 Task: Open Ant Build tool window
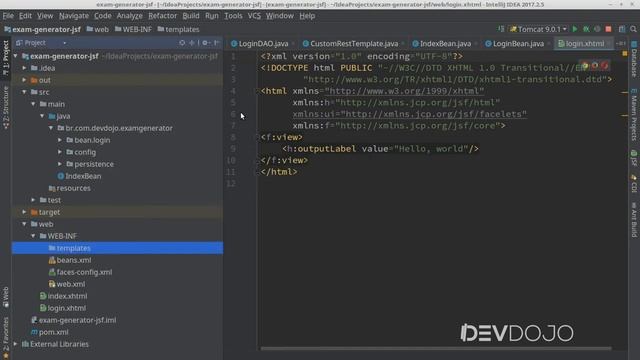(x=634, y=220)
